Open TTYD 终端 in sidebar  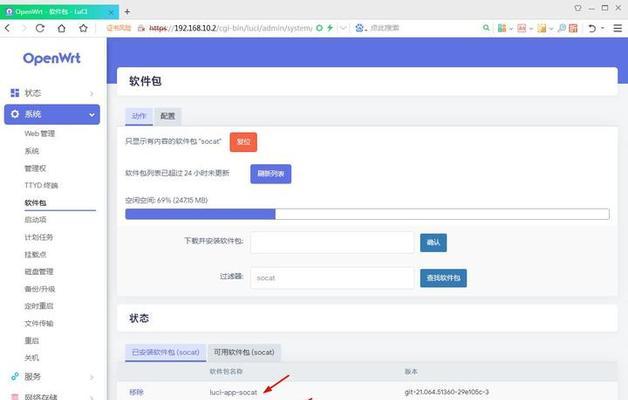(x=41, y=185)
